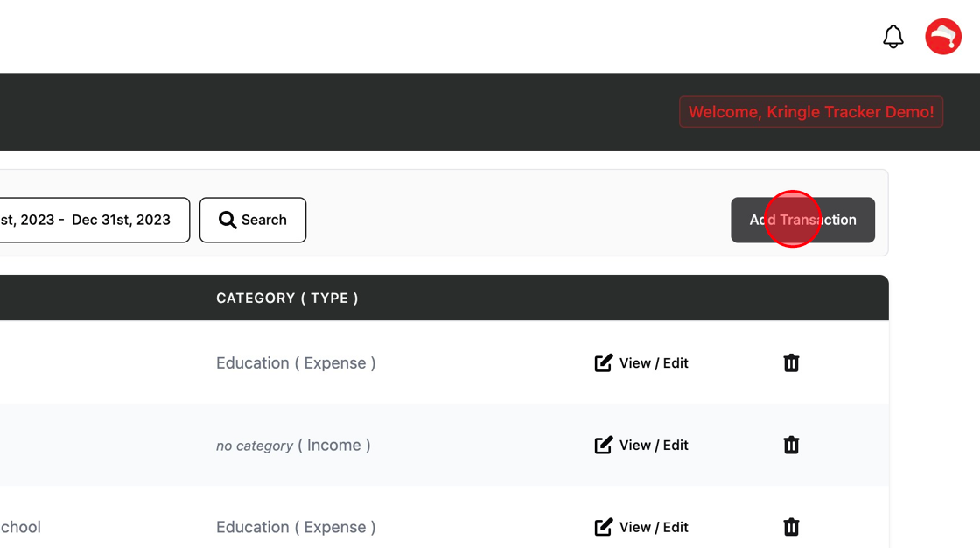980x548 pixels.
Task: Open the notifications bell
Action: pyautogui.click(x=892, y=37)
